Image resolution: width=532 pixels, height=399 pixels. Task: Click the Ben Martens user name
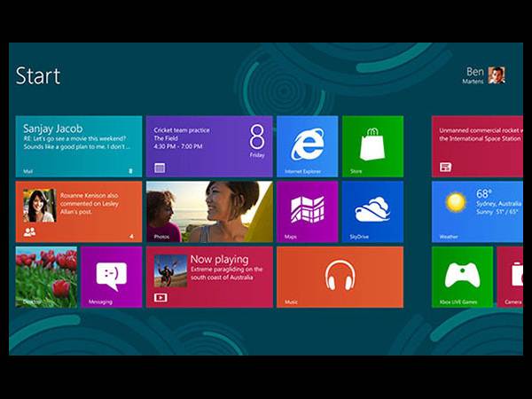tap(473, 75)
